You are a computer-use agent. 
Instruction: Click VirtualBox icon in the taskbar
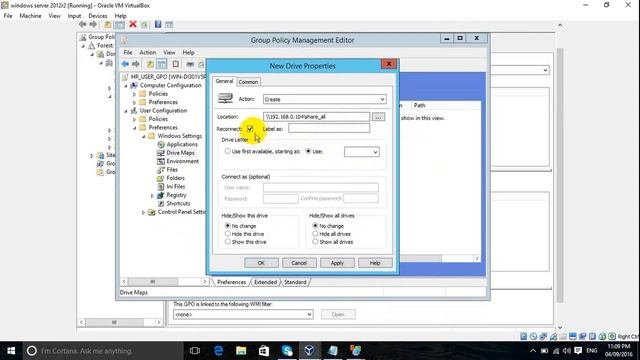(309, 351)
